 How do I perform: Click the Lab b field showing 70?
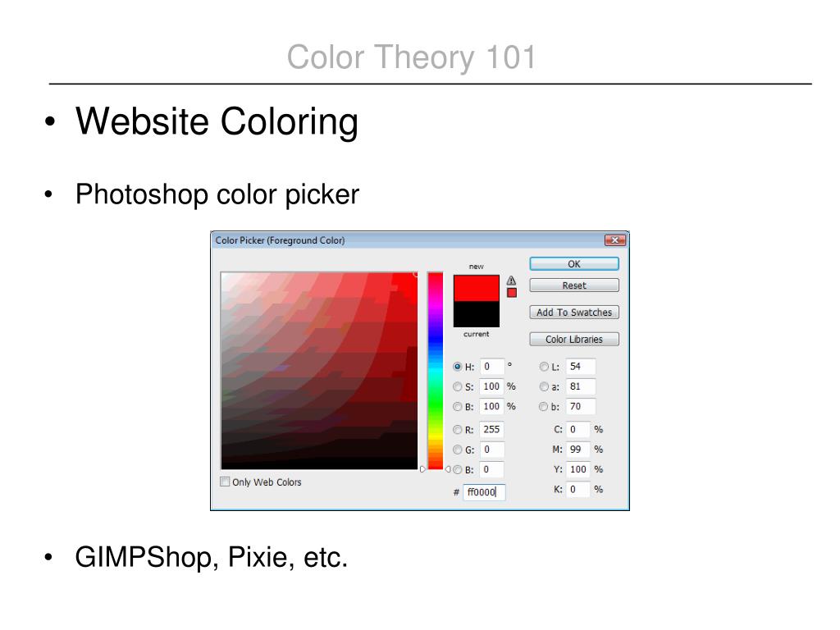pyautogui.click(x=581, y=407)
